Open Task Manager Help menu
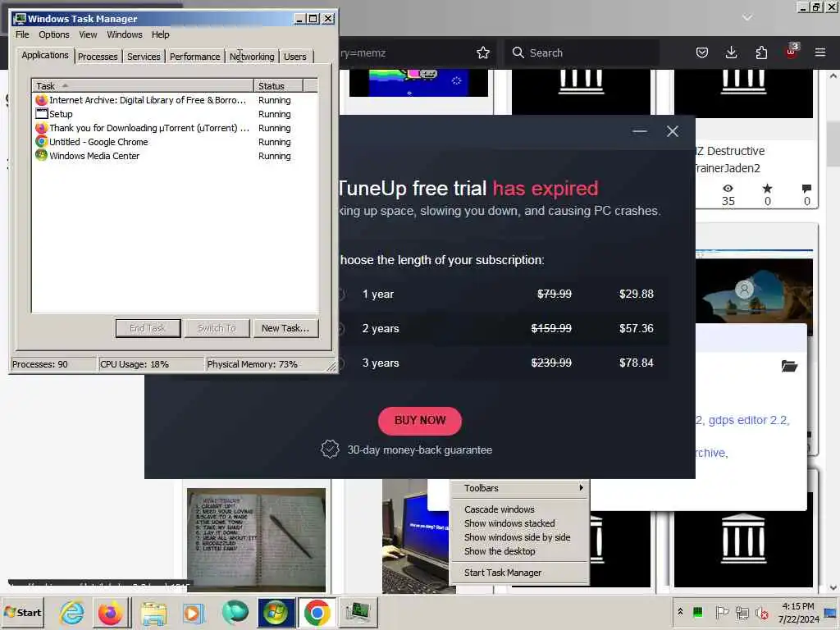The width and height of the screenshot is (840, 630). tap(160, 34)
